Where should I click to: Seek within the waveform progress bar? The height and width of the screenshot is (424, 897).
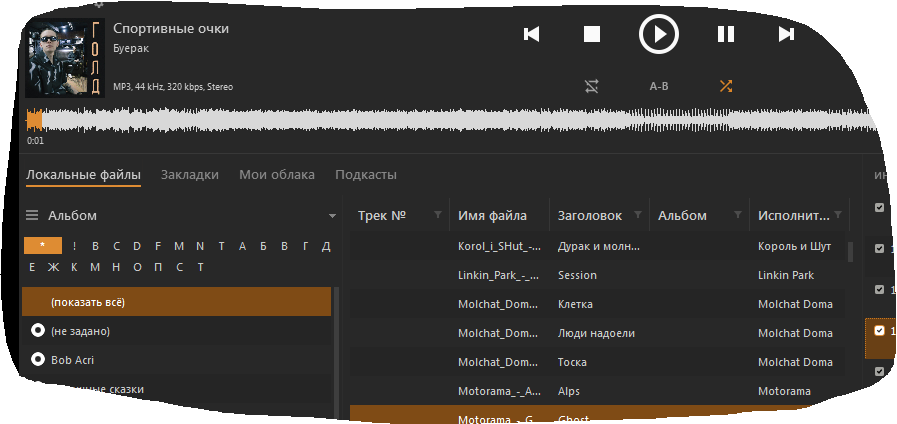[450, 121]
